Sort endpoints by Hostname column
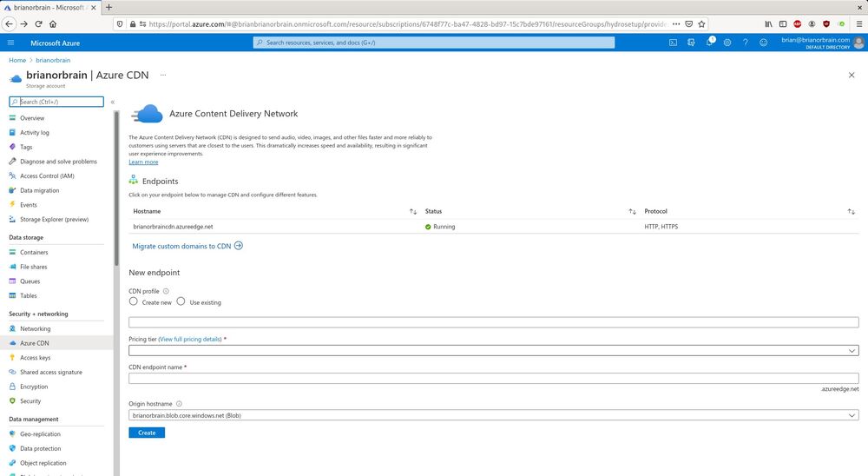Screen dimensions: 868x476 [413, 212]
